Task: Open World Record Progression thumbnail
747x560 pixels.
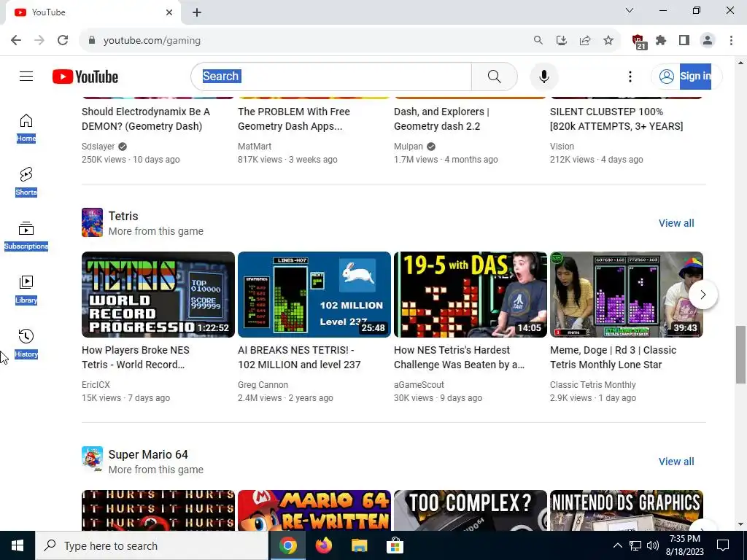Action: [x=158, y=295]
